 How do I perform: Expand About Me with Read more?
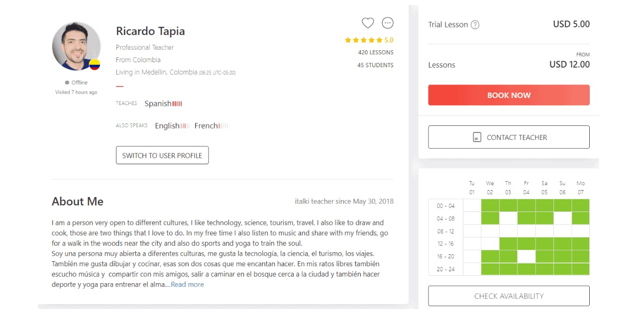click(x=187, y=285)
